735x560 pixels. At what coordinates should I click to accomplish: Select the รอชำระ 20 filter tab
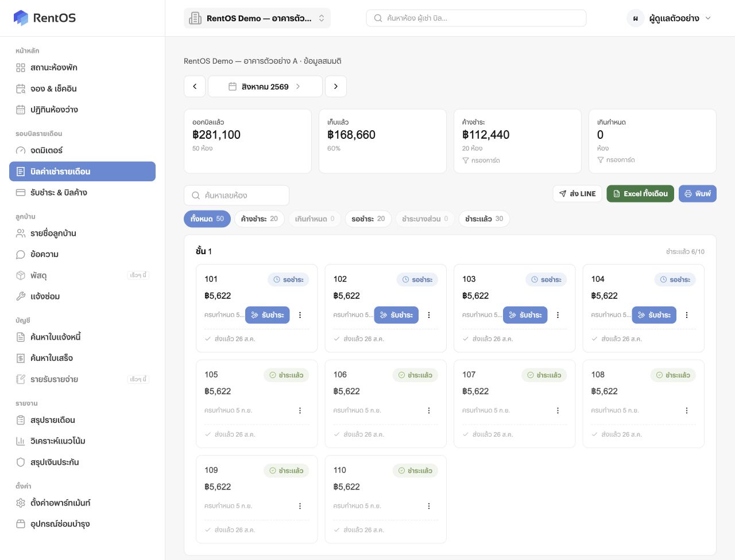coord(369,219)
